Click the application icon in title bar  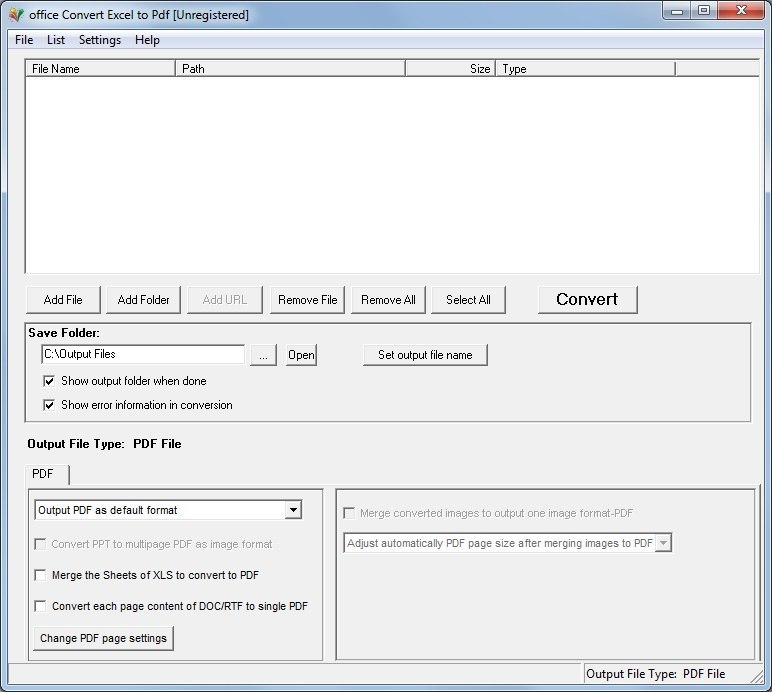(x=16, y=15)
